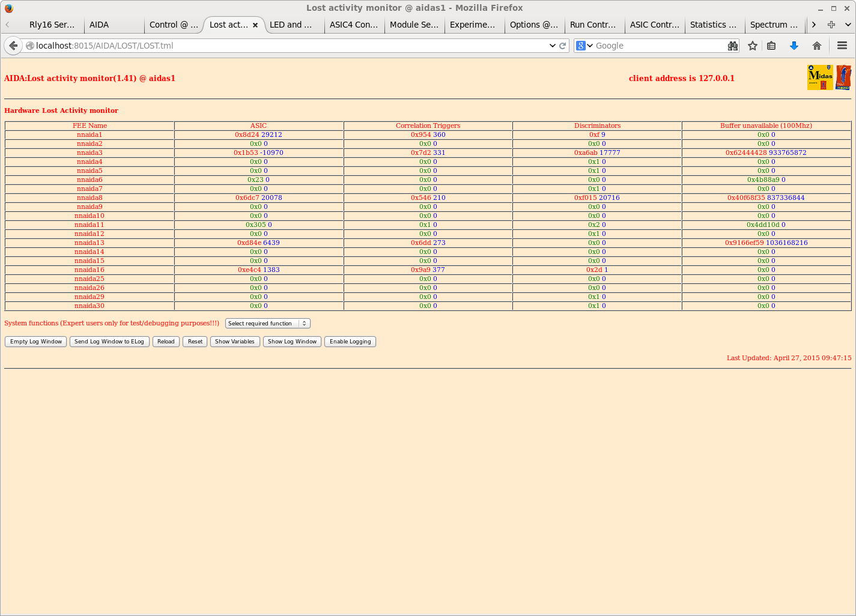Select nnaida8 buffer value 0x40f68f35 837336844
Viewport: 856px width, 616px height.
pyautogui.click(x=766, y=198)
